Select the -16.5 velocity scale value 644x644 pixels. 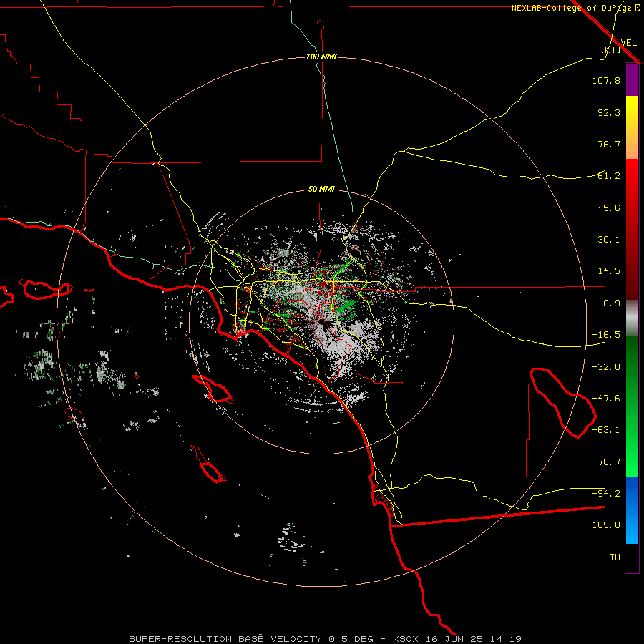pos(606,335)
